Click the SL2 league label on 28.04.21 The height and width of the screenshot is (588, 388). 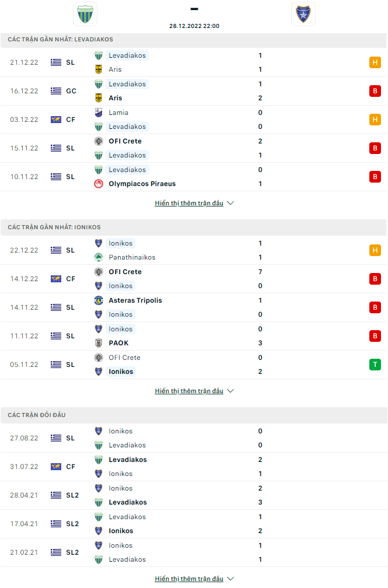coord(72,495)
